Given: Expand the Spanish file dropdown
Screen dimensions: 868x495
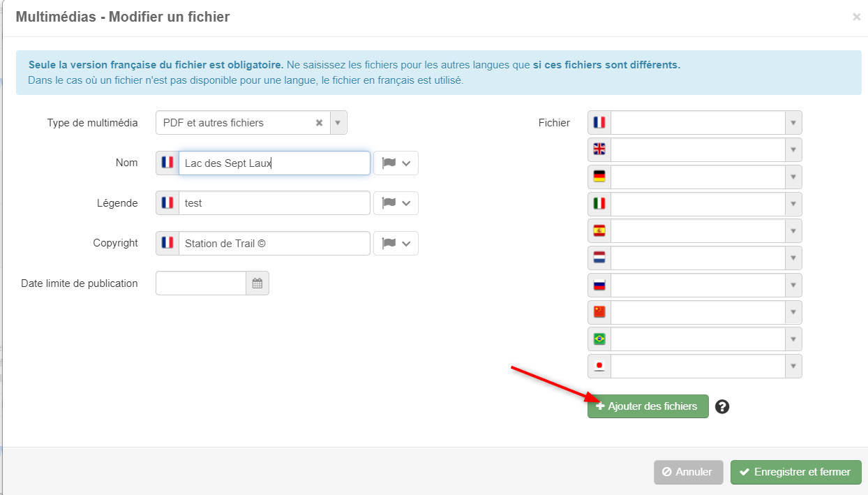Looking at the screenshot, I should click(793, 231).
